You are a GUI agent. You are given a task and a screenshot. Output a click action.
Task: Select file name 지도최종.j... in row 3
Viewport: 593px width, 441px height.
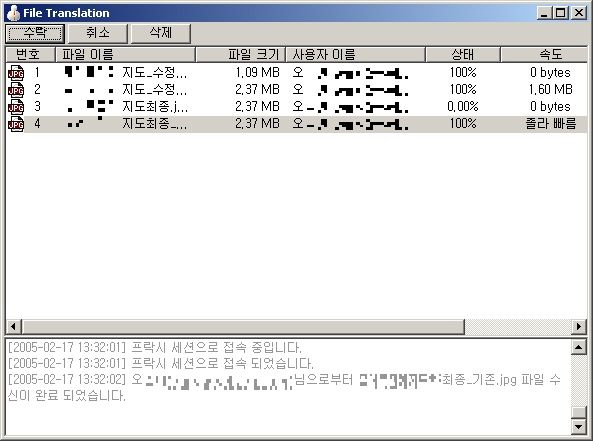(x=155, y=107)
